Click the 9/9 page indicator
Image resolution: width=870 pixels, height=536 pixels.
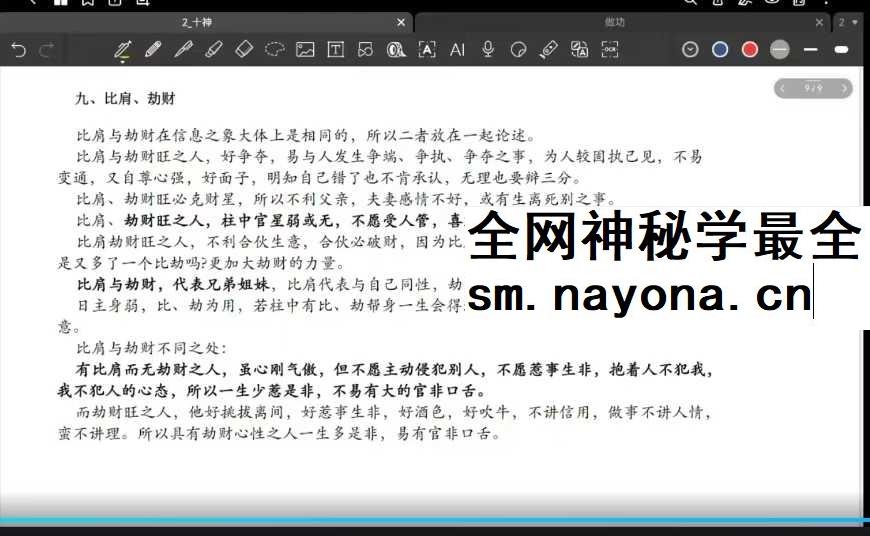[x=813, y=88]
